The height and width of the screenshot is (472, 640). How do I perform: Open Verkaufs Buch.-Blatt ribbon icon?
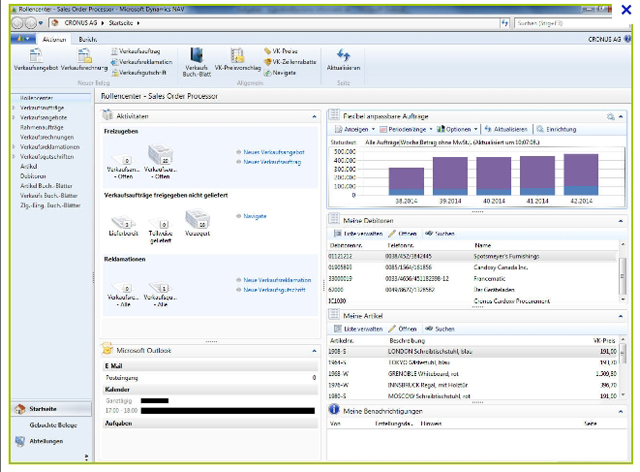click(x=197, y=62)
